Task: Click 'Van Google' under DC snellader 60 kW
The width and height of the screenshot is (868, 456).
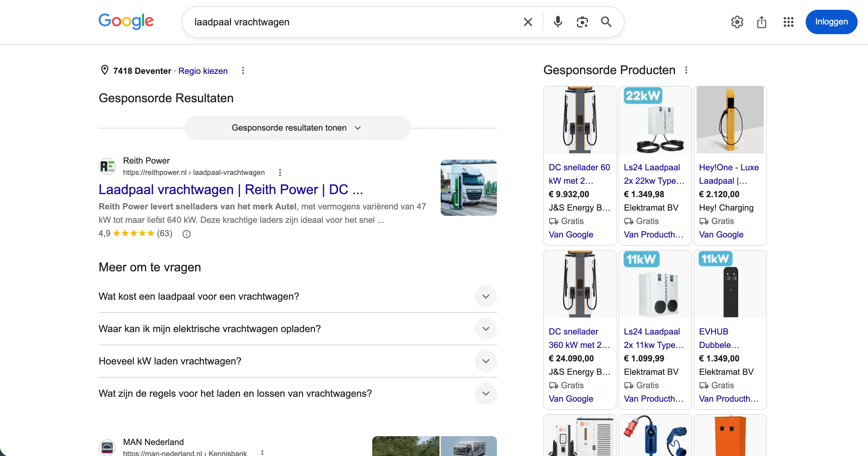Action: click(x=571, y=235)
